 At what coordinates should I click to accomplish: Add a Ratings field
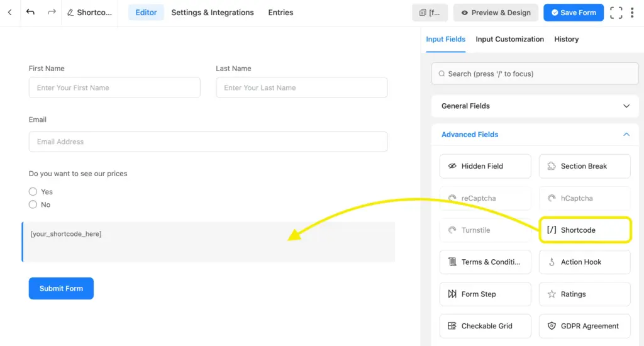point(584,294)
